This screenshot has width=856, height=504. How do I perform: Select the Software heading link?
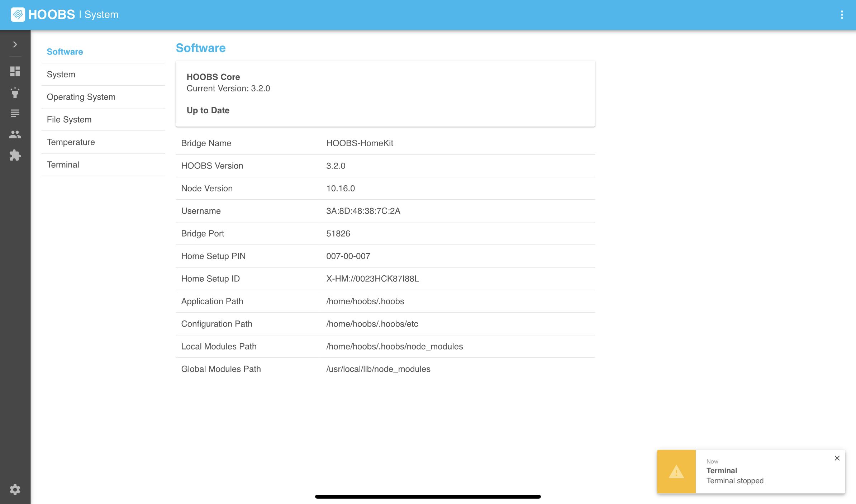65,52
